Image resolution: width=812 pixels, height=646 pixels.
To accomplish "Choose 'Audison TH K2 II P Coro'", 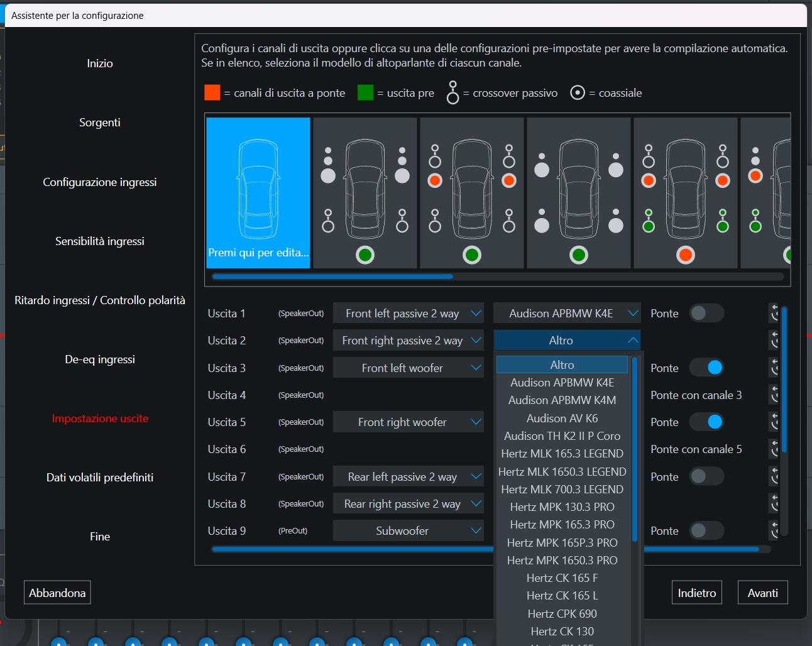I will 562,435.
